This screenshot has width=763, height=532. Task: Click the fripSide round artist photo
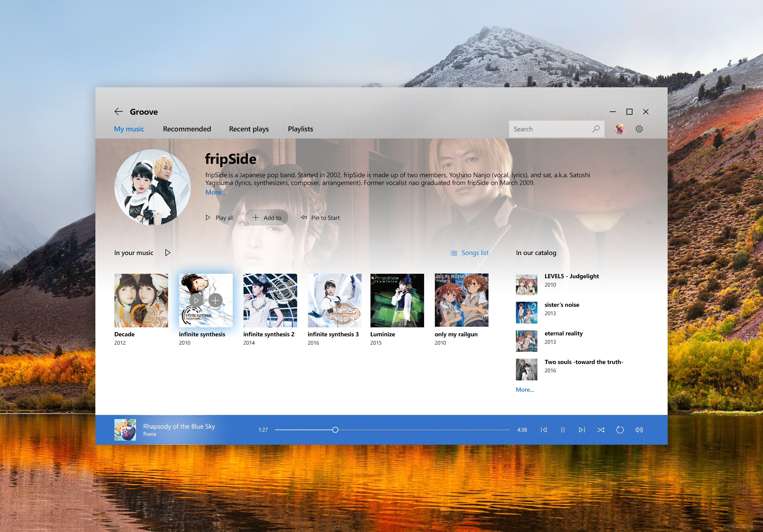[x=152, y=187]
